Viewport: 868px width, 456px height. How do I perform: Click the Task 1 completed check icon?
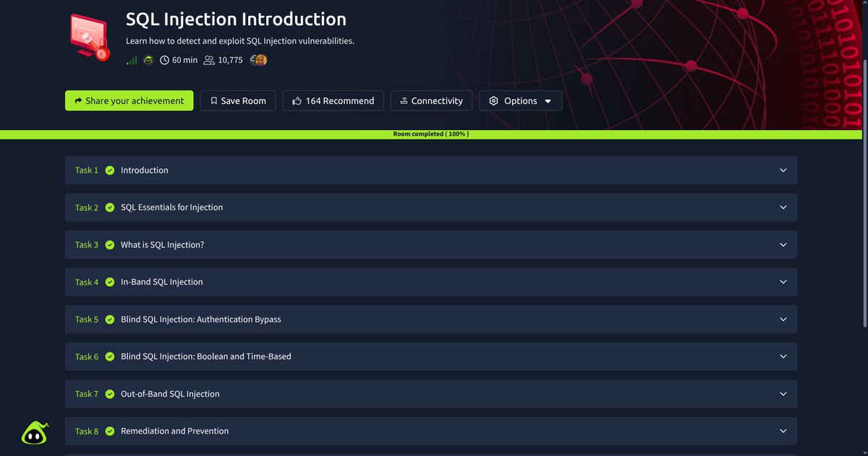point(110,171)
